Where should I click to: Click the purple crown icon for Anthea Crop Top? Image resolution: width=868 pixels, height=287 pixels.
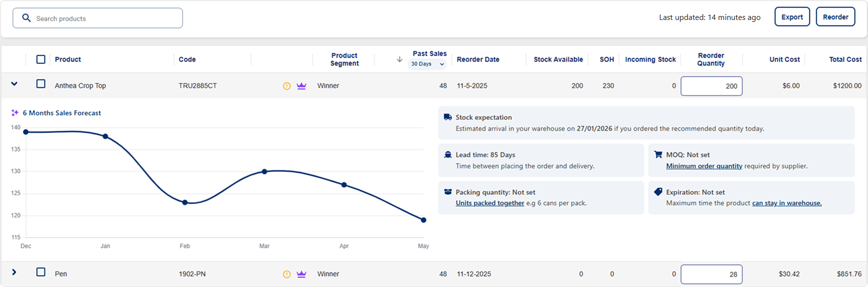click(301, 86)
